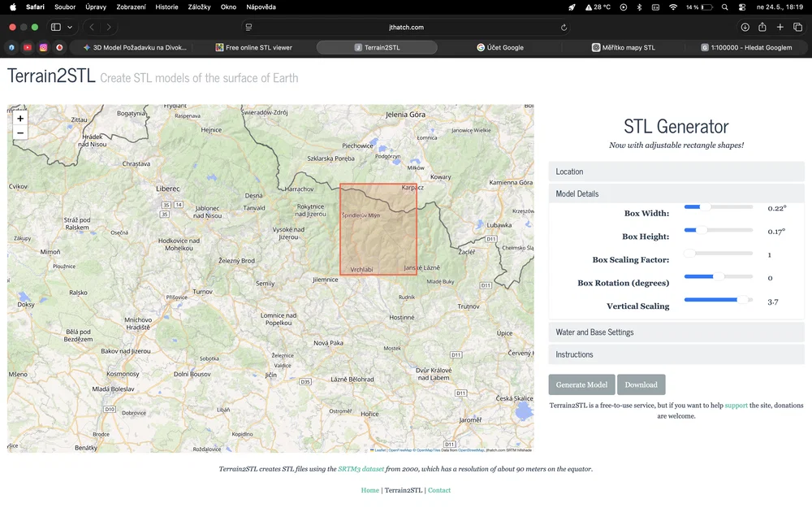Click the Apple menu logo
The height and width of the screenshot is (508, 812).
coord(13,7)
